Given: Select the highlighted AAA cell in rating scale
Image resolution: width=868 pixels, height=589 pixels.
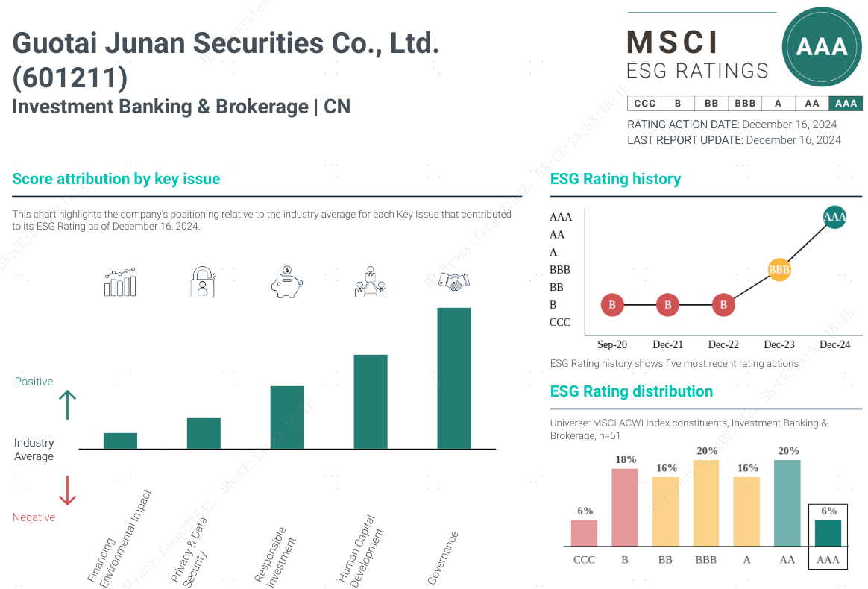Looking at the screenshot, I should point(846,104).
